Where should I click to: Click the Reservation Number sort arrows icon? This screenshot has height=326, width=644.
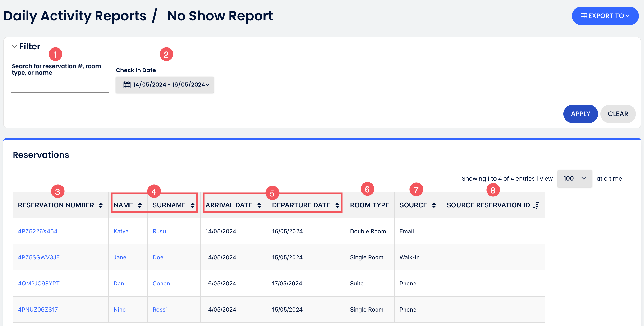[x=101, y=205]
